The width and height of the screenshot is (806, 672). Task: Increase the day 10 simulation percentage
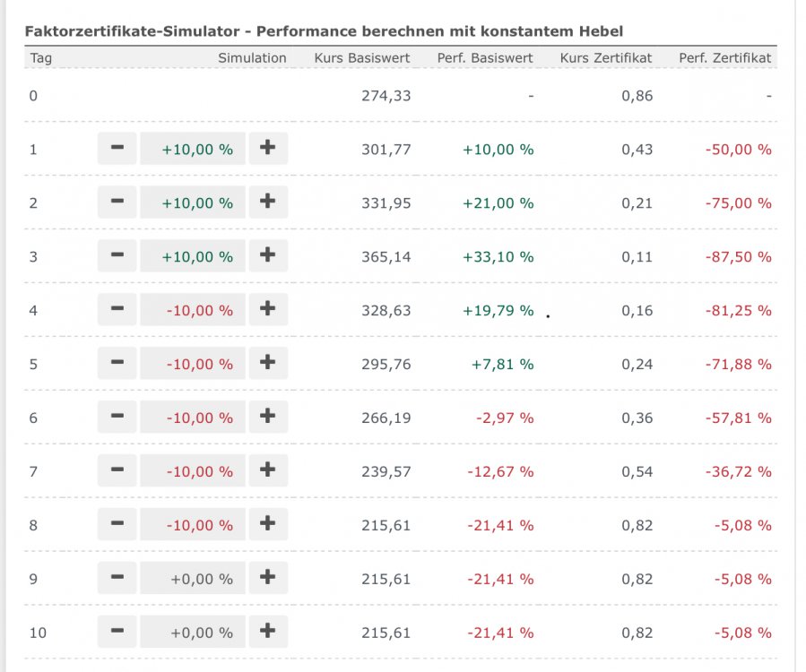[267, 633]
